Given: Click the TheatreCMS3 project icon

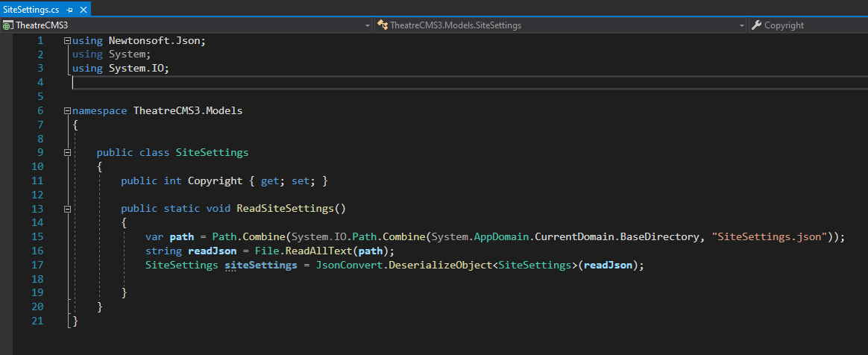Looking at the screenshot, I should pyautogui.click(x=7, y=25).
